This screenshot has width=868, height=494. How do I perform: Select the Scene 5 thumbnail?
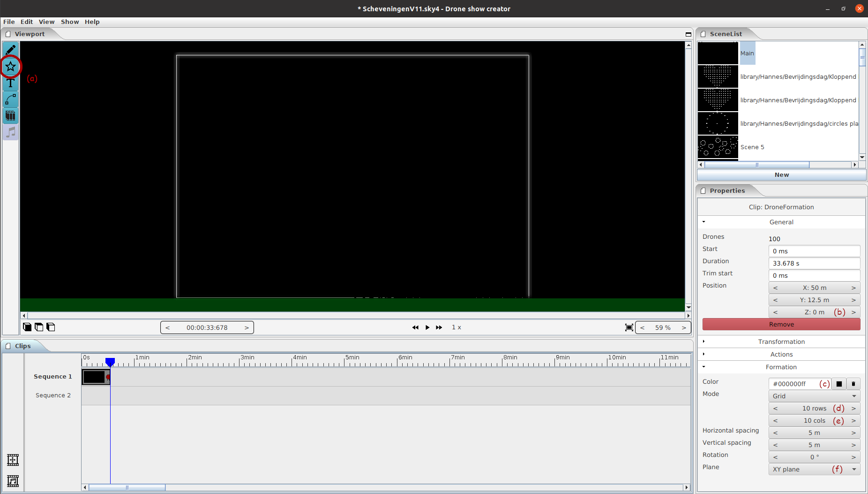[x=718, y=147]
